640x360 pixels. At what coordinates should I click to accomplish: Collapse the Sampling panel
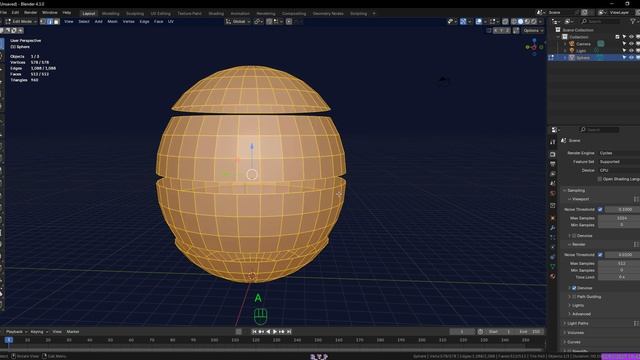point(576,191)
